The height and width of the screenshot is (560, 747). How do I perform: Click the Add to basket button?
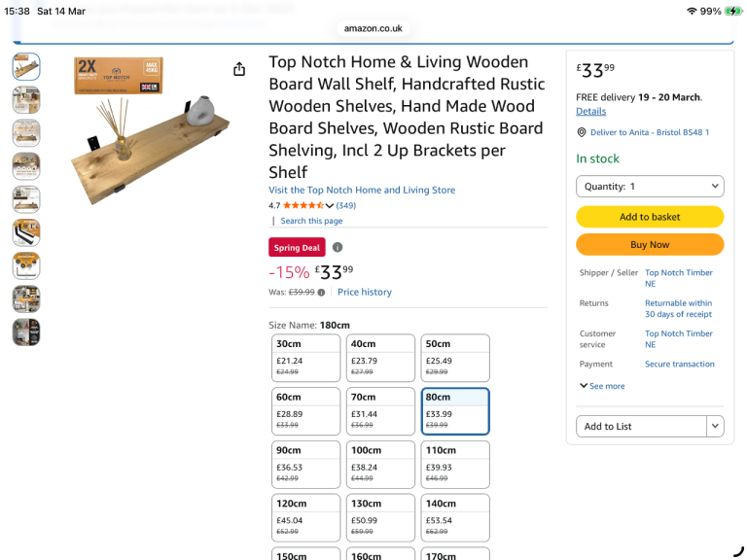650,217
